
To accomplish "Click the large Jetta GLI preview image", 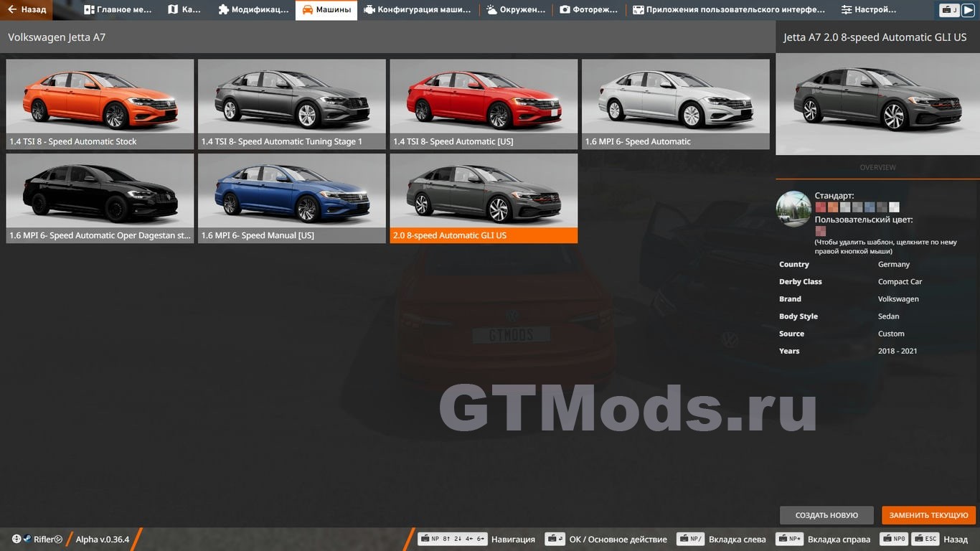I will pos(877,104).
